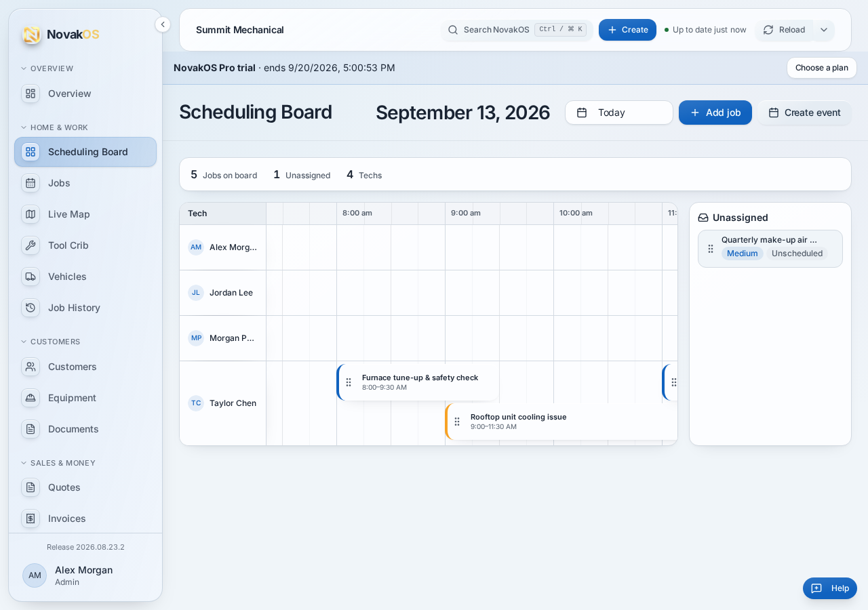Click Alex Morgan Admin profile avatar

pos(35,575)
